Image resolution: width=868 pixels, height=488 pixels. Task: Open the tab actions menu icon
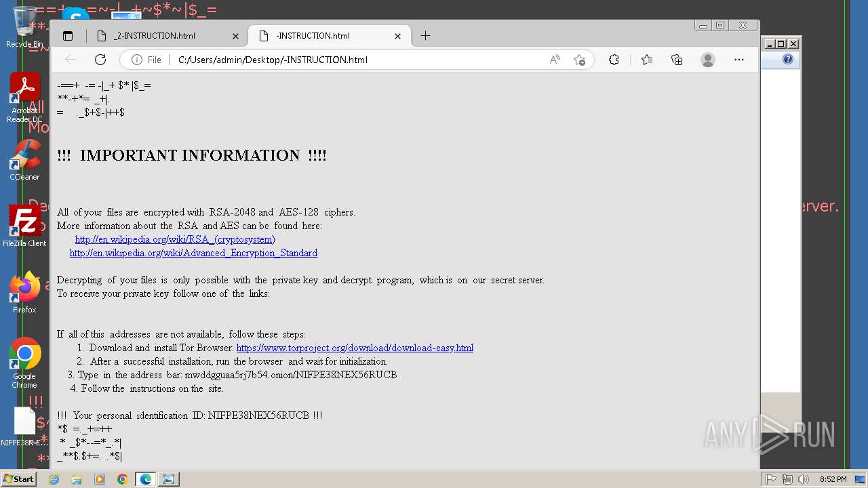[68, 36]
